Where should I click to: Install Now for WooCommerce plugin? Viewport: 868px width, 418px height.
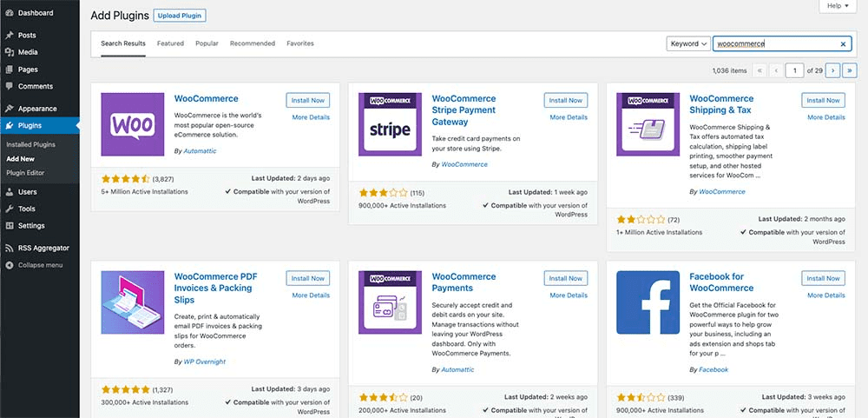pos(308,100)
